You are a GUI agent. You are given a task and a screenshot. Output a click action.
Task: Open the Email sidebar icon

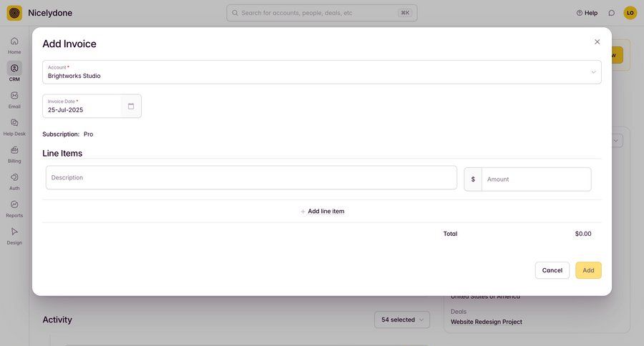(x=14, y=96)
